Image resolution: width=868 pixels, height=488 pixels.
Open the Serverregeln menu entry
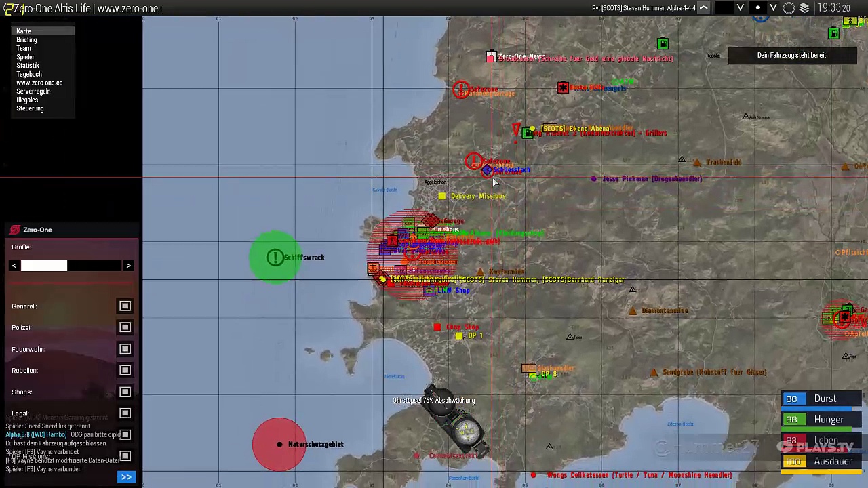tap(33, 91)
